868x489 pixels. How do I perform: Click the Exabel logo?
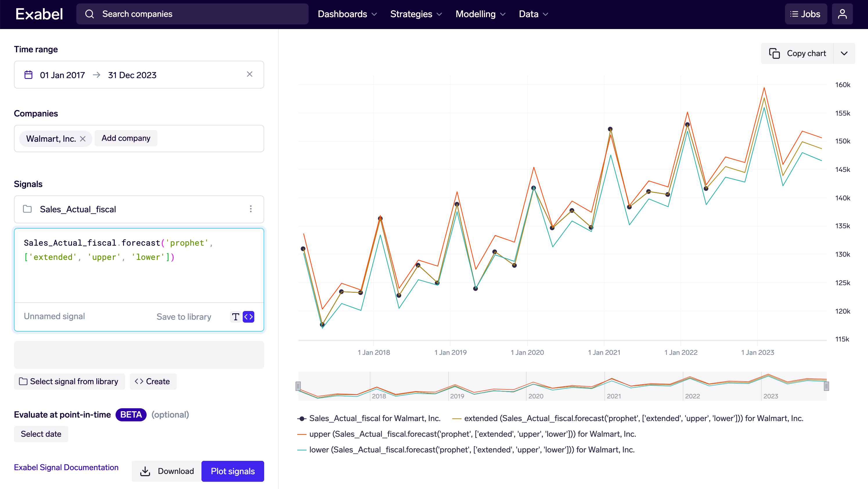(39, 14)
